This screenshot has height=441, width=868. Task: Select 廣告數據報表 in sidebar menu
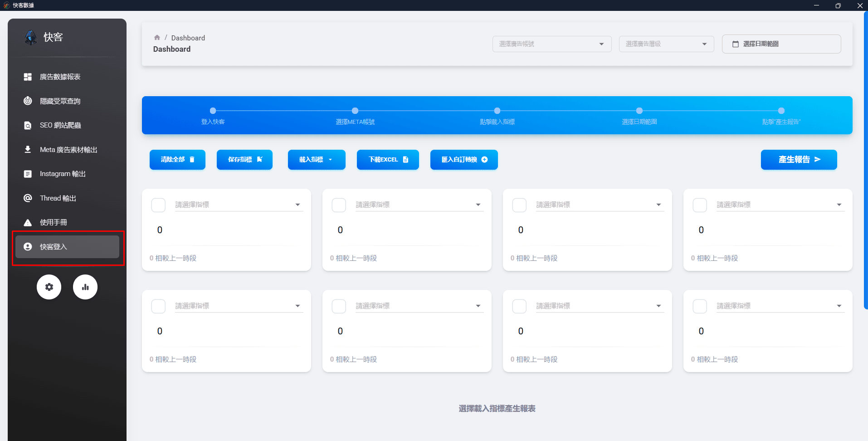click(x=60, y=77)
